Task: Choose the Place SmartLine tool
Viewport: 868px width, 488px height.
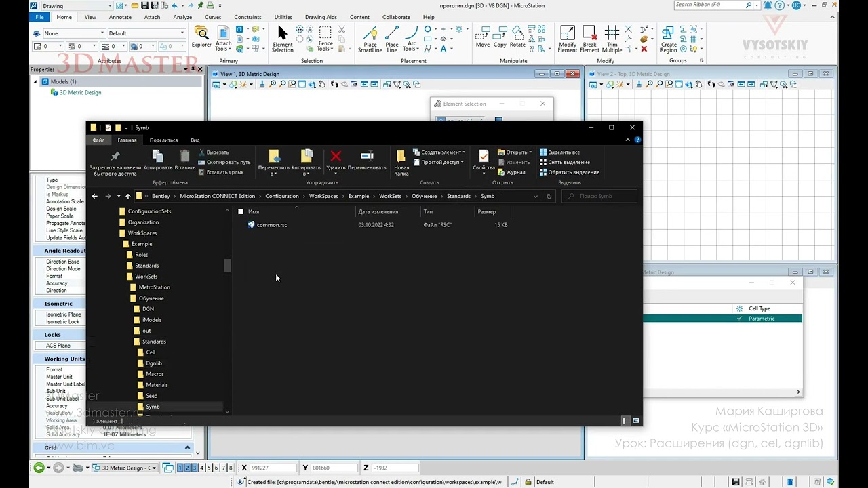Action: coord(370,39)
